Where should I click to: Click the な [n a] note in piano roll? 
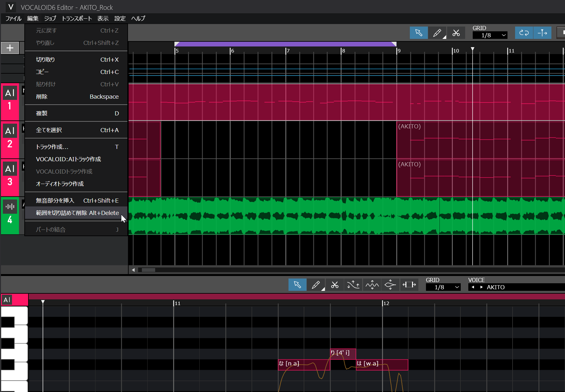coord(304,364)
